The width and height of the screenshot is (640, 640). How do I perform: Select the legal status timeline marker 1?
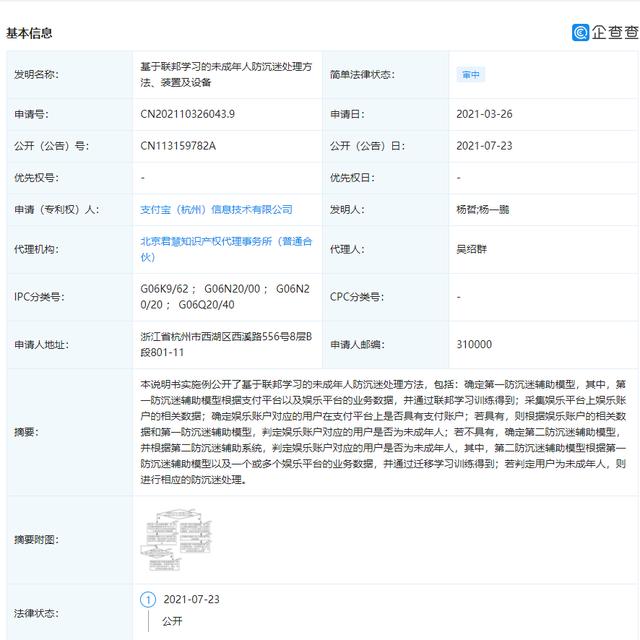[148, 600]
